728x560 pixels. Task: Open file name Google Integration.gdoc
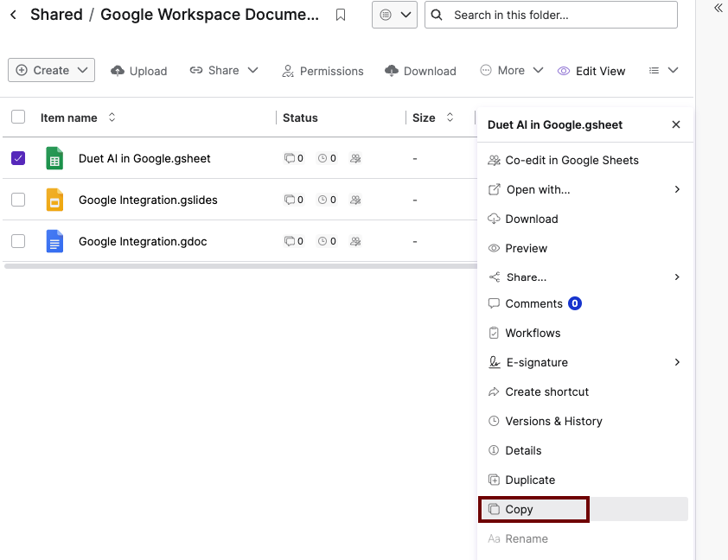(143, 241)
